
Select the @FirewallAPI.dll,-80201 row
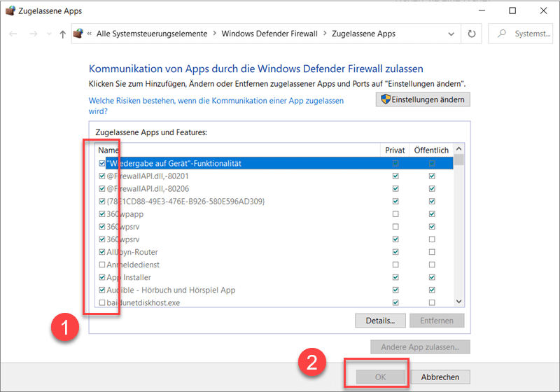tap(274, 176)
